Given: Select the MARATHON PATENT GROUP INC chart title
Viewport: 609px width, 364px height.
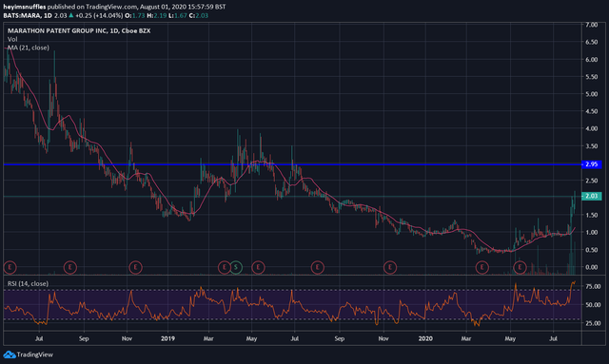Looking at the screenshot, I should 79,30.
